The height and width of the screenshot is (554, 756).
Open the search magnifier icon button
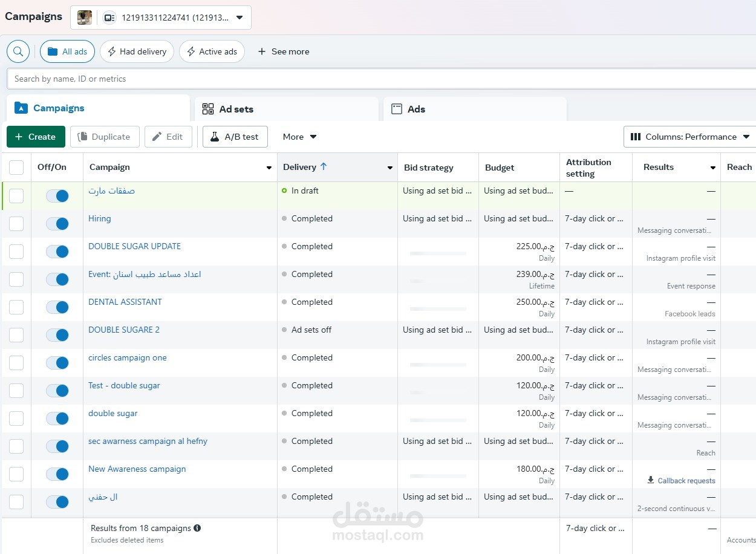(18, 51)
